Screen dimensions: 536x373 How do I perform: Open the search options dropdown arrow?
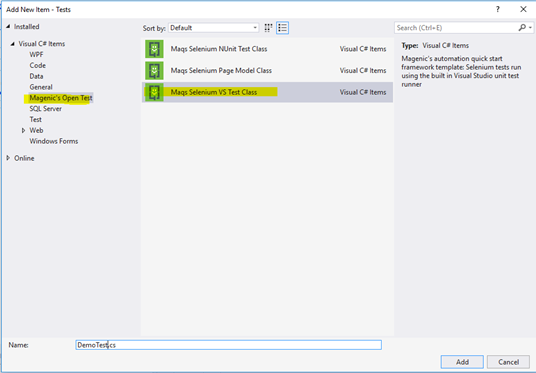pos(530,28)
